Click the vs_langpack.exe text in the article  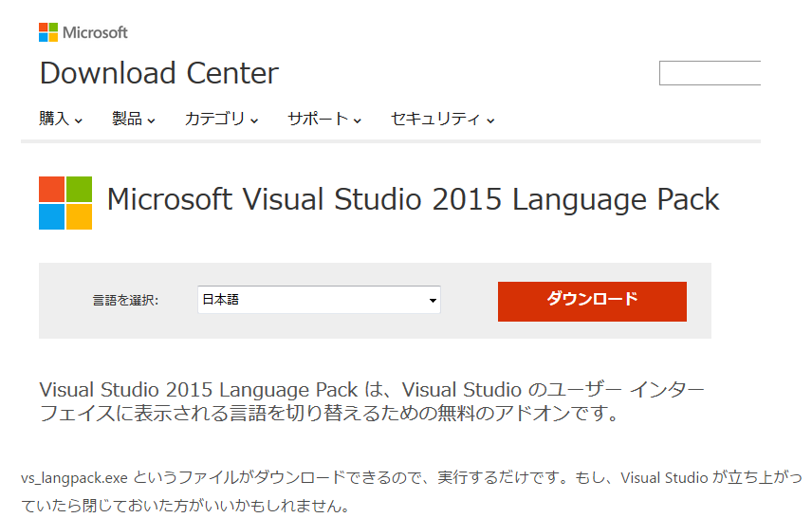(x=74, y=477)
